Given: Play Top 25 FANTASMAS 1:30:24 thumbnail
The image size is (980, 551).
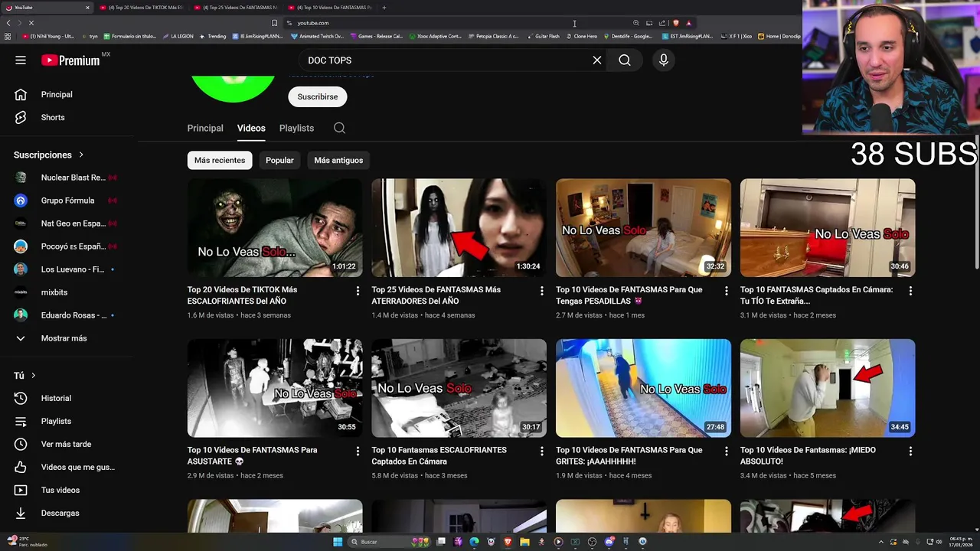Looking at the screenshot, I should click(459, 228).
